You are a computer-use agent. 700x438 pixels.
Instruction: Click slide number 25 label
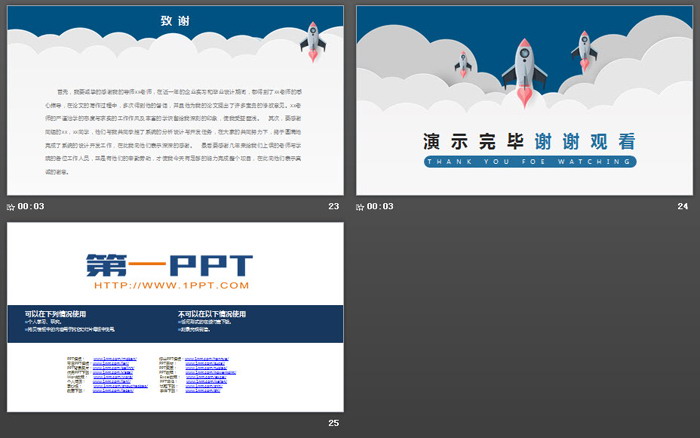point(333,423)
